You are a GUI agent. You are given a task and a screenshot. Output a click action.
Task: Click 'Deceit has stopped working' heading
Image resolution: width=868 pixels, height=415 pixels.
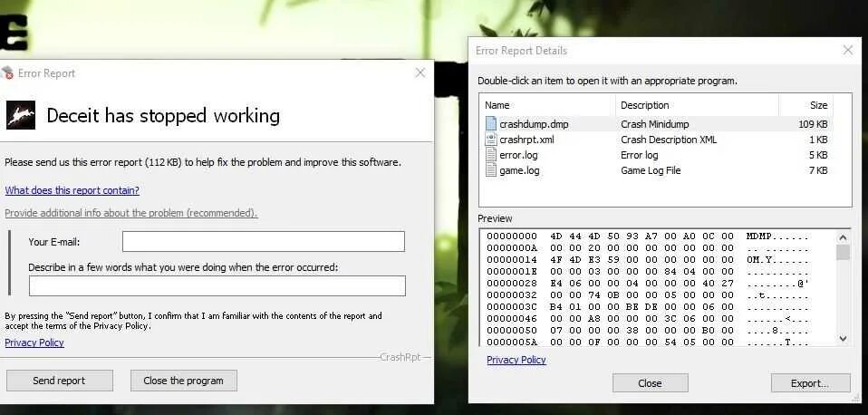pos(163,116)
